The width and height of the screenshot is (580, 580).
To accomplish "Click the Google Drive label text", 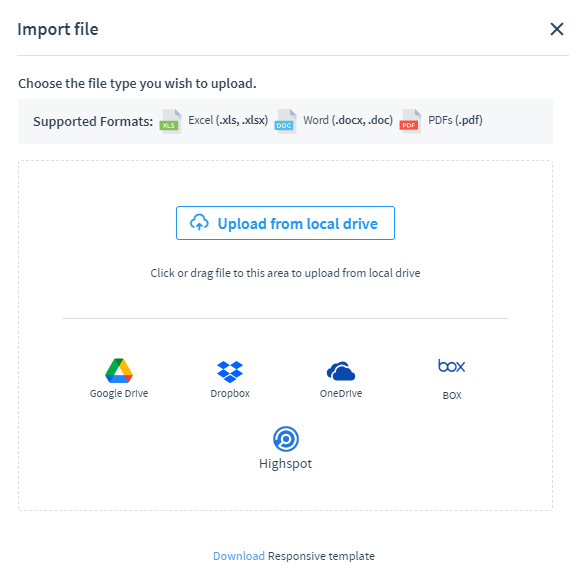I will (x=119, y=394).
